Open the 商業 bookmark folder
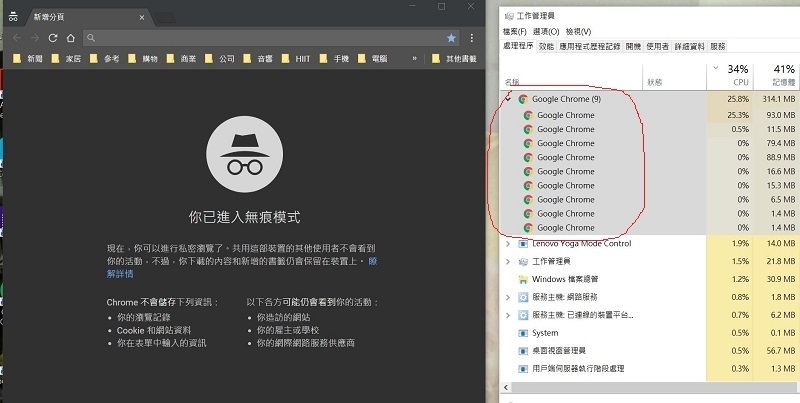 point(182,59)
